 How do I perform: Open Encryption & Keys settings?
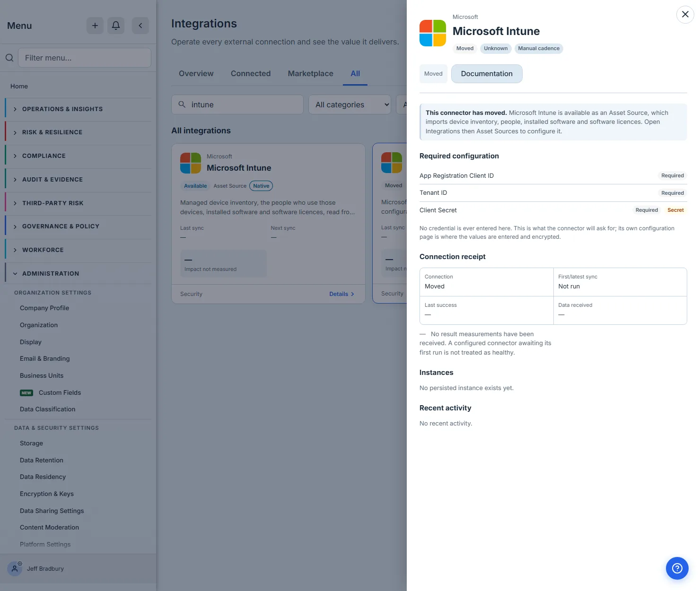coord(47,494)
